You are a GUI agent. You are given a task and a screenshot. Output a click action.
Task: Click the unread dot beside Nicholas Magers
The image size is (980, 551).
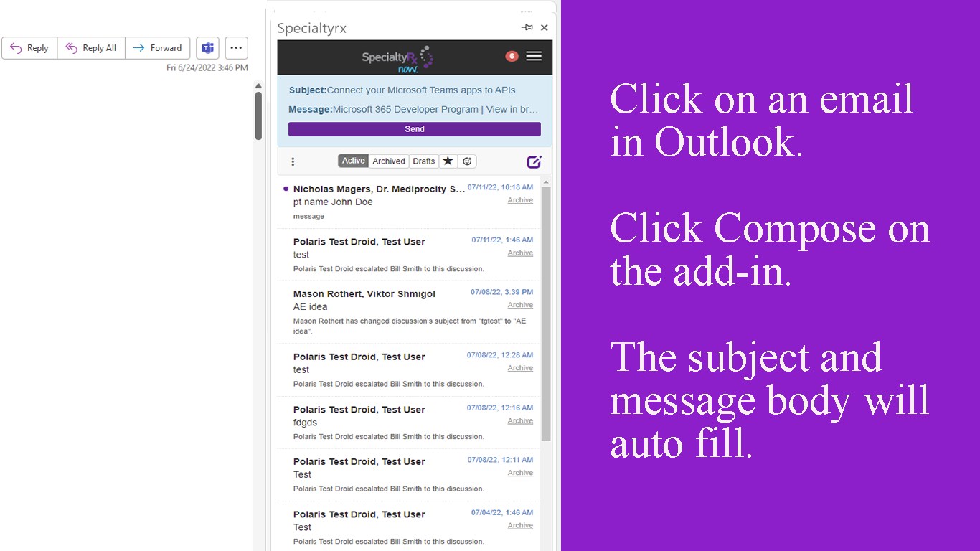[286, 189]
